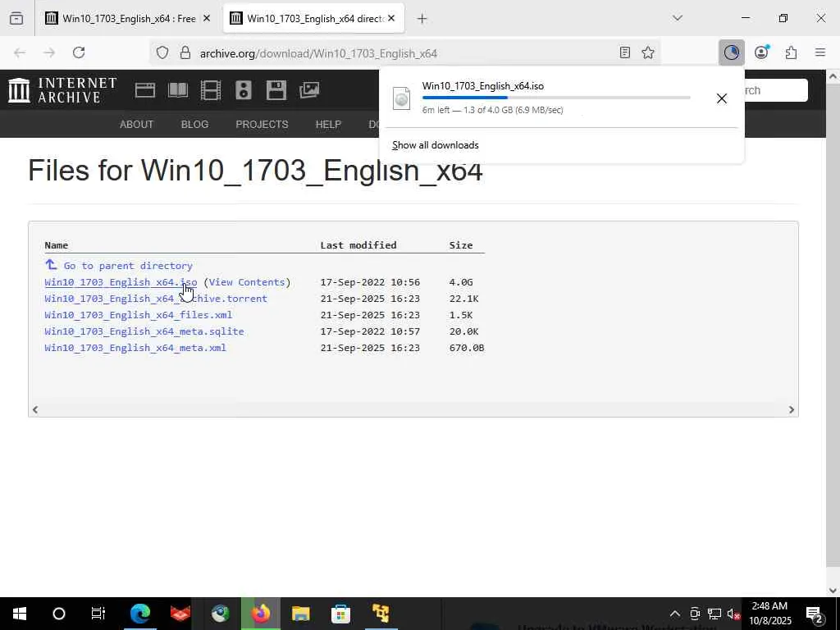This screenshot has height=630, width=840.
Task: Click View Contents link
Action: pyautogui.click(x=247, y=282)
